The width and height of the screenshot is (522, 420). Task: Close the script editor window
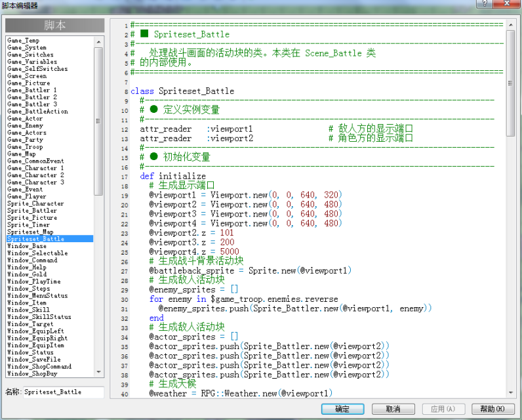pos(507,4)
